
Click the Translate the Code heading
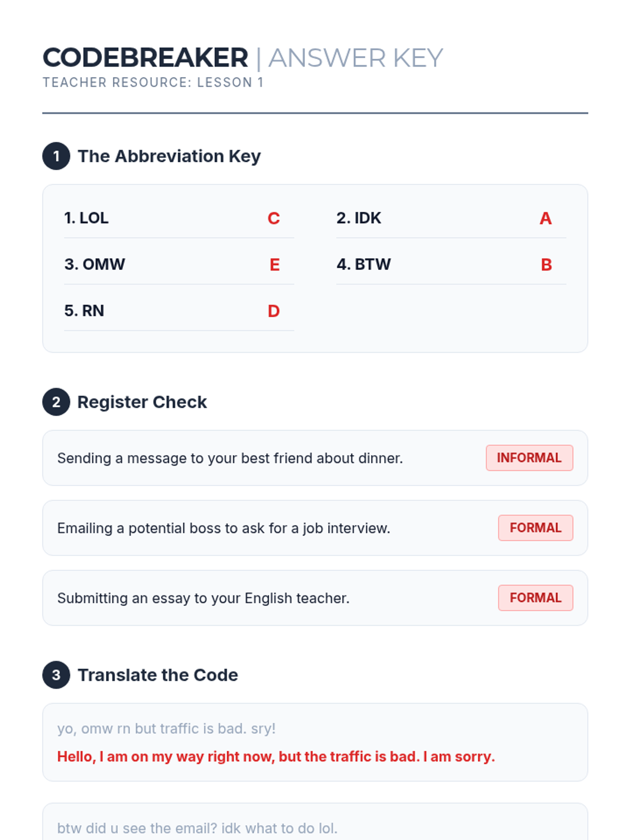click(157, 675)
